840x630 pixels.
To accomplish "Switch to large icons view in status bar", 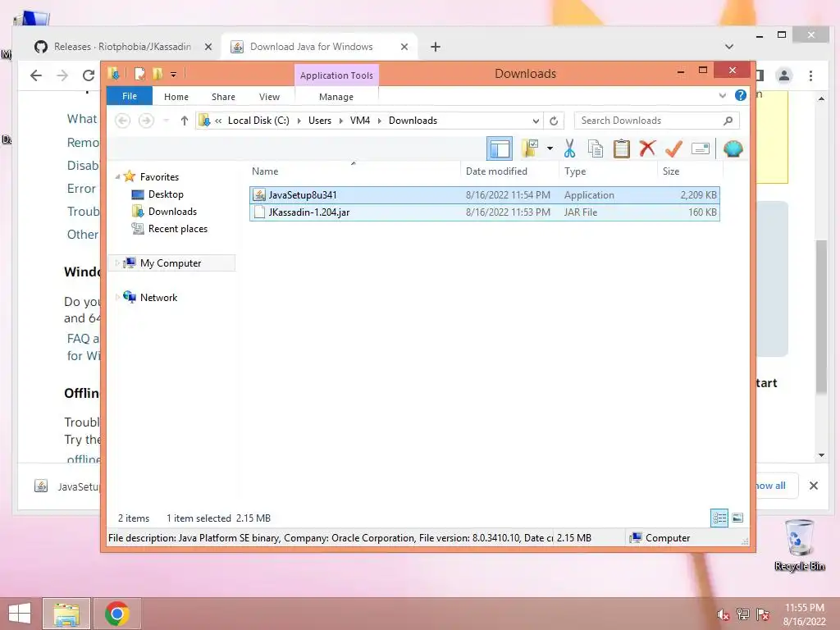I will [737, 517].
